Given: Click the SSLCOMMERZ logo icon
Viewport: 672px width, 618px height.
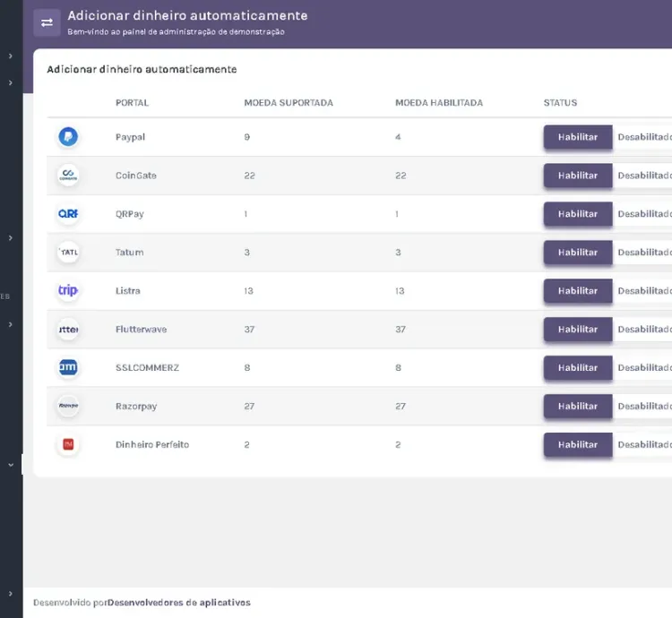Looking at the screenshot, I should click(x=68, y=368).
